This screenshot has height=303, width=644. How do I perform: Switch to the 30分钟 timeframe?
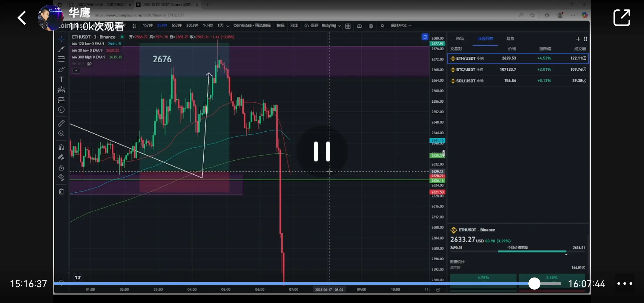(192, 26)
